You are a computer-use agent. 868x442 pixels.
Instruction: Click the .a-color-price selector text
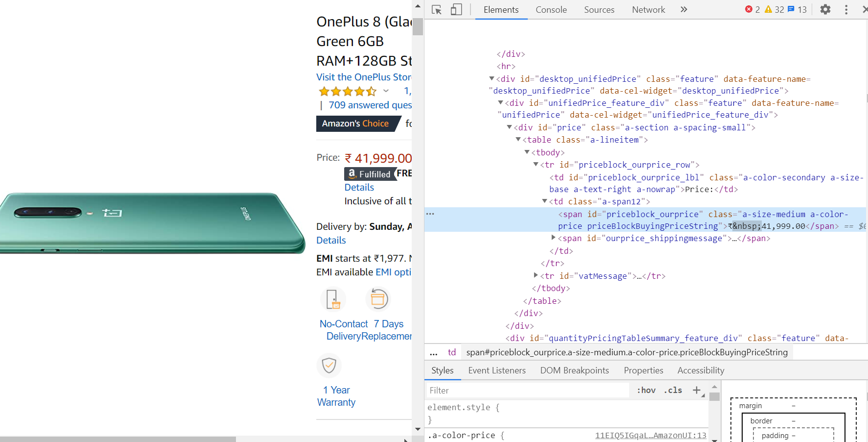pyautogui.click(x=461, y=435)
